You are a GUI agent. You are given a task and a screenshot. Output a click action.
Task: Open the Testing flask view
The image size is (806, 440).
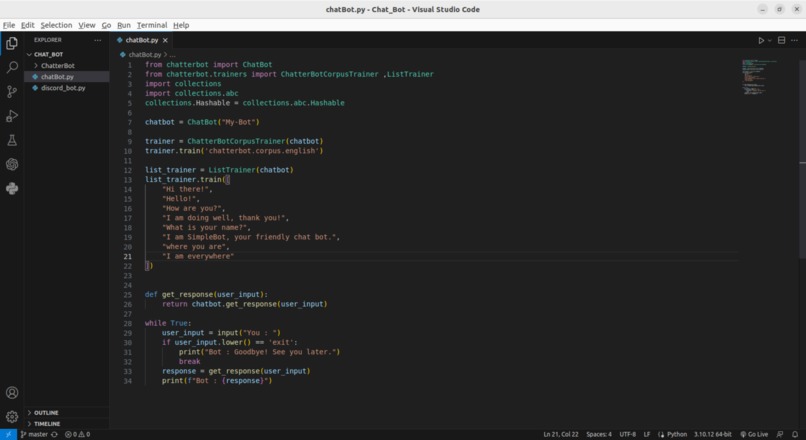12,140
